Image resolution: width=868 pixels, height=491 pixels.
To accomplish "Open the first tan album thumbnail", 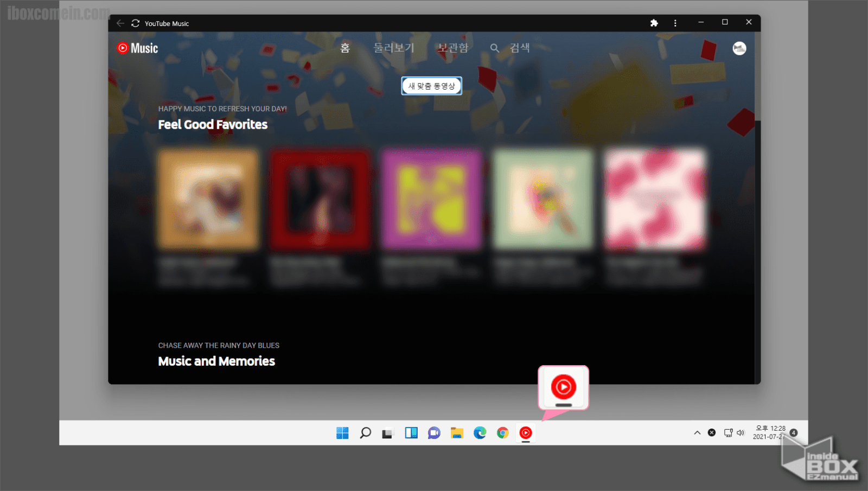I will click(x=208, y=199).
